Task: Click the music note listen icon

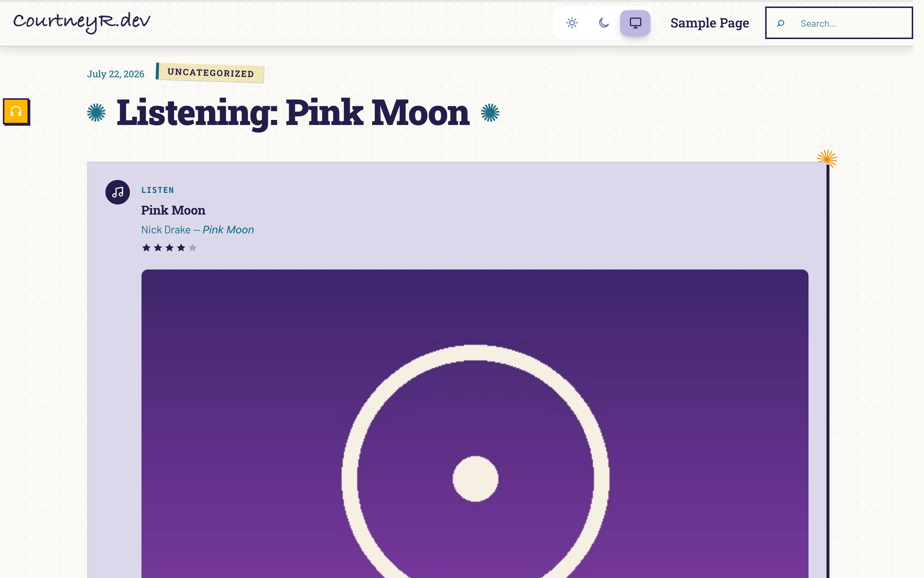Action: pyautogui.click(x=118, y=192)
